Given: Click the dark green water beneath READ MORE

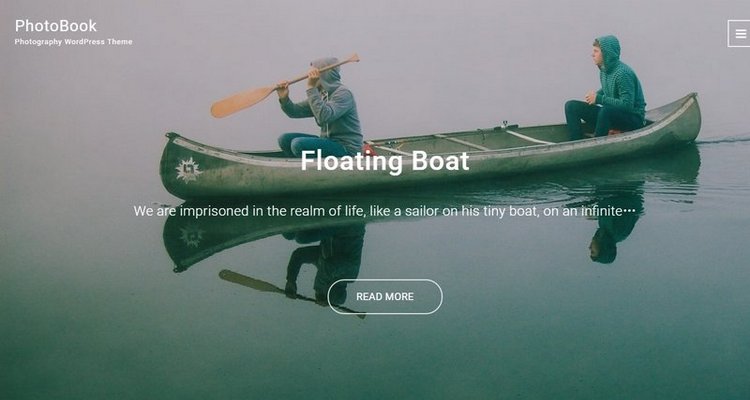Looking at the screenshot, I should pos(385,354).
